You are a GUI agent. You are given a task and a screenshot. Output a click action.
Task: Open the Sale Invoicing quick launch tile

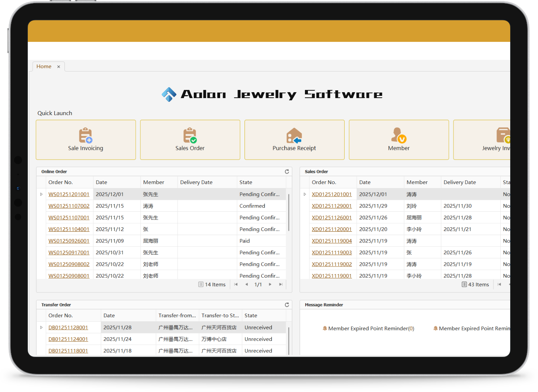[x=86, y=140]
